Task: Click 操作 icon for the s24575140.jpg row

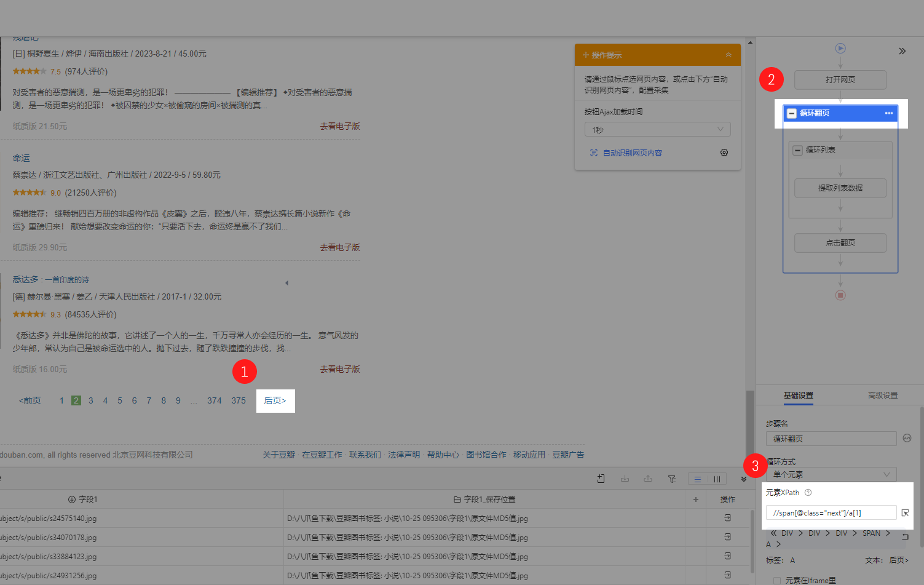Action: pyautogui.click(x=728, y=518)
